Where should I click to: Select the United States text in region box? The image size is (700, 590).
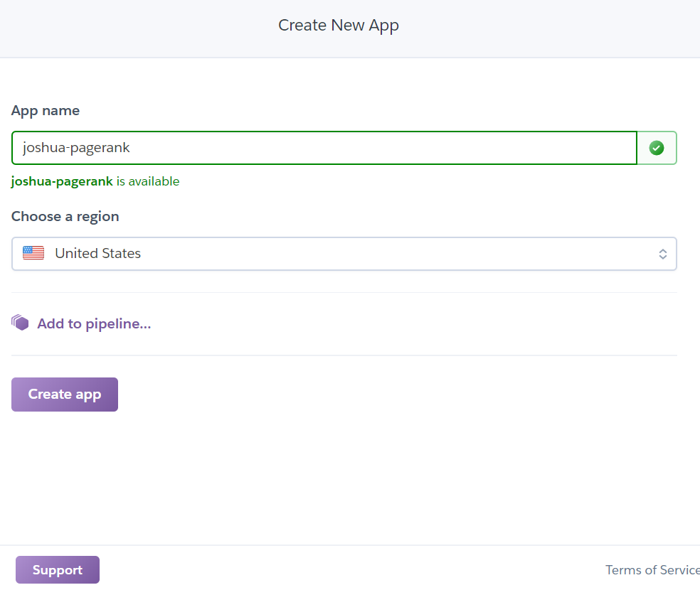[x=97, y=253]
